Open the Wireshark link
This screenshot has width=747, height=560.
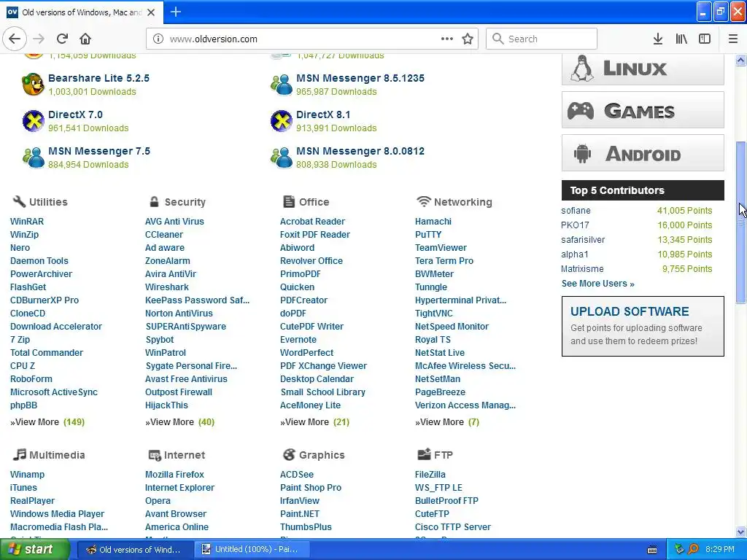pos(167,287)
